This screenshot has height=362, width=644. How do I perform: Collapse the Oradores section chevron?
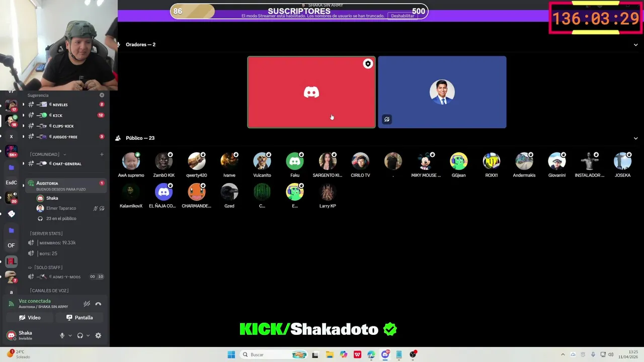[x=635, y=45]
